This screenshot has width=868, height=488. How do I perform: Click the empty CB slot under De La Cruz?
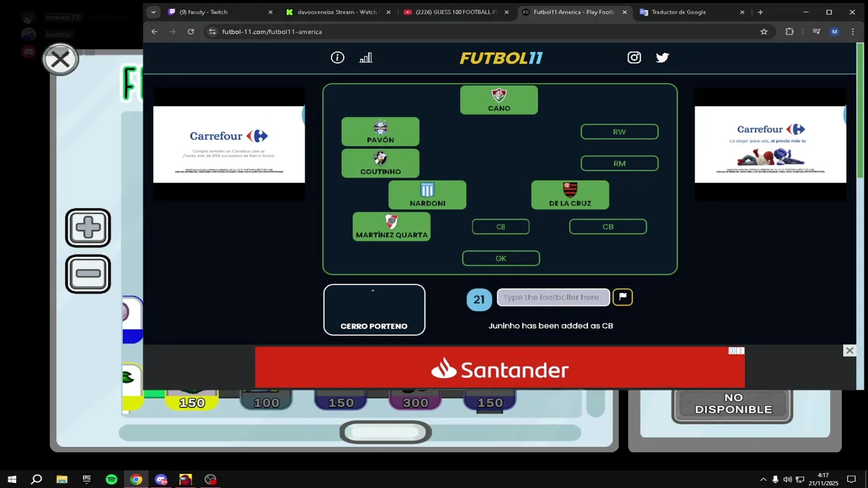(x=608, y=227)
